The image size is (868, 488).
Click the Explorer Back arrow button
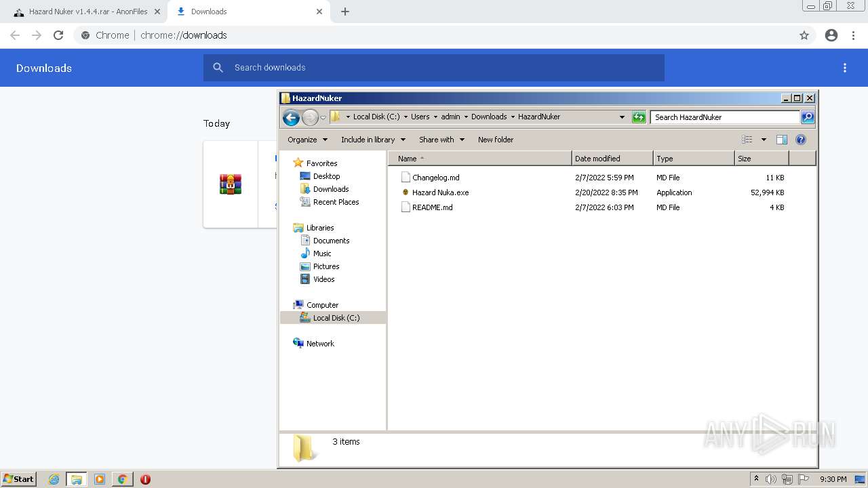(x=291, y=117)
